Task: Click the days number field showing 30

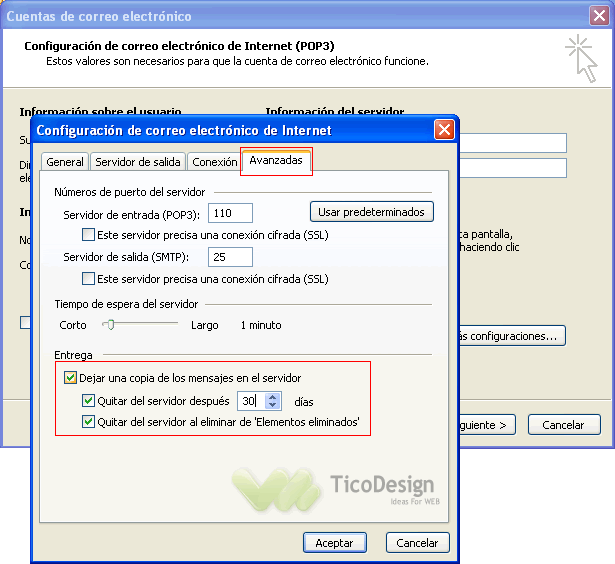Action: 250,401
